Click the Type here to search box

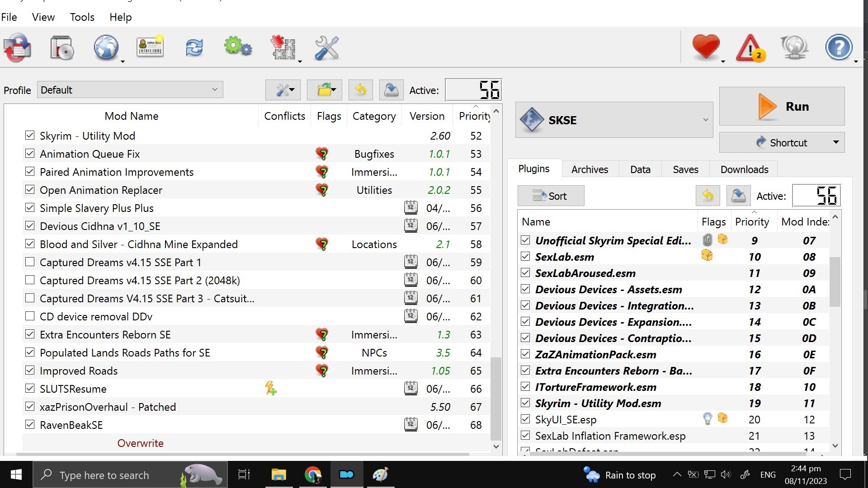coord(130,474)
